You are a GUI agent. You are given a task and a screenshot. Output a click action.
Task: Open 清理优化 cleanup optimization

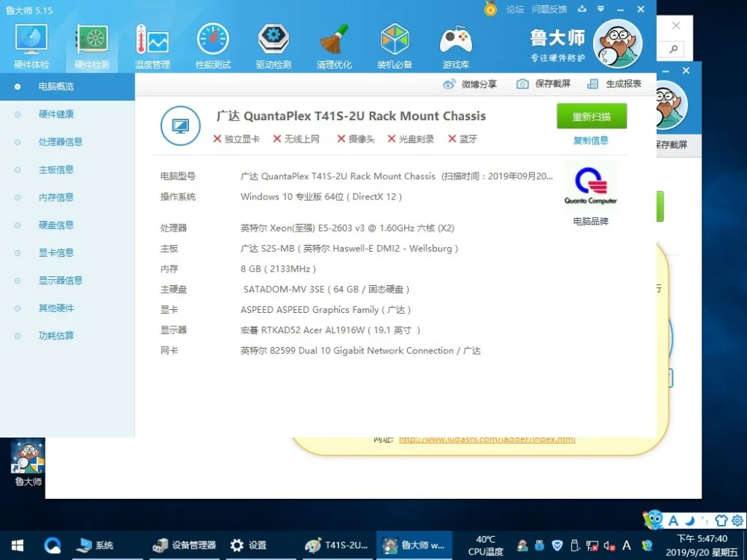[x=334, y=46]
